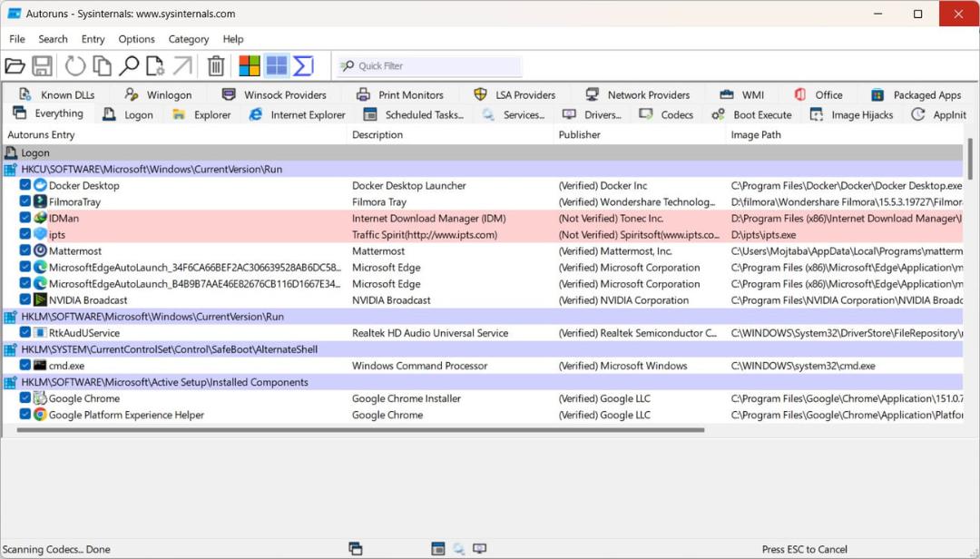Disable the IDMan autorun checkbox
Viewport: 980px width, 559px height.
[25, 218]
